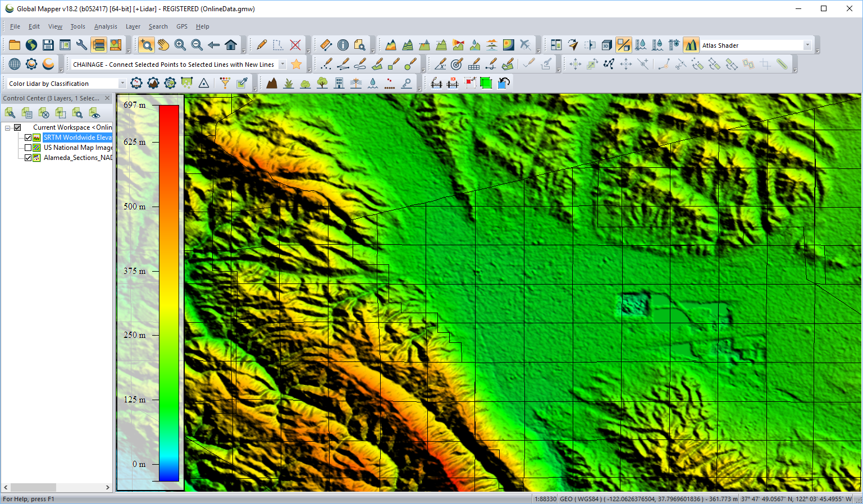The height and width of the screenshot is (504, 863).
Task: Choose the Measure ruler tool
Action: [x=326, y=45]
